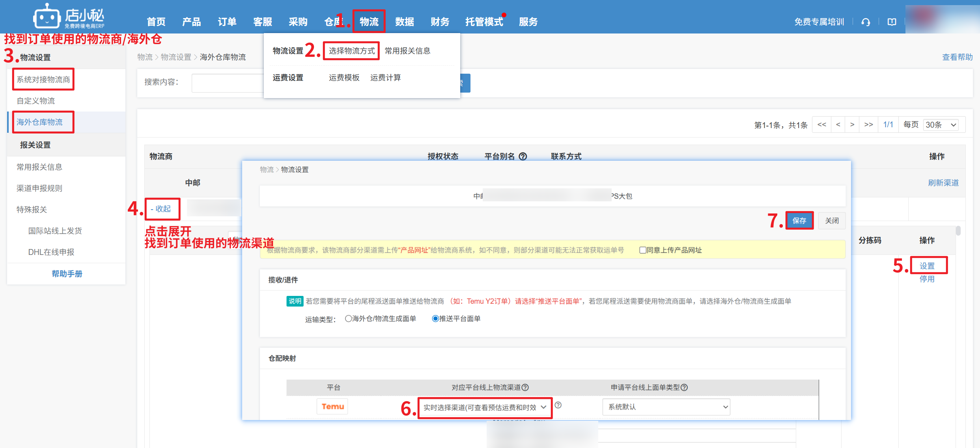Screen dimensions: 980x448
Task: Click the 刷新渠道 link
Action: tap(943, 183)
